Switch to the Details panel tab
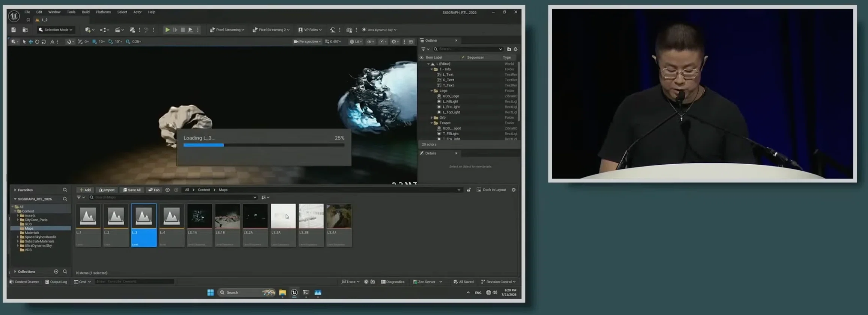 (431, 153)
